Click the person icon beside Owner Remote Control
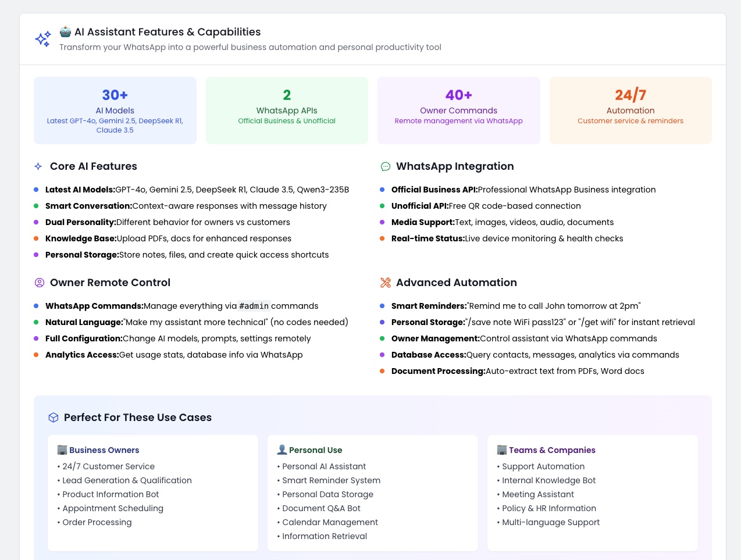741x560 pixels. pyautogui.click(x=38, y=283)
